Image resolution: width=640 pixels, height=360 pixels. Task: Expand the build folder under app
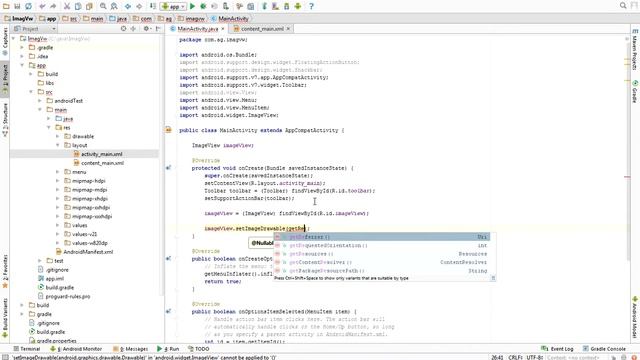[31, 74]
